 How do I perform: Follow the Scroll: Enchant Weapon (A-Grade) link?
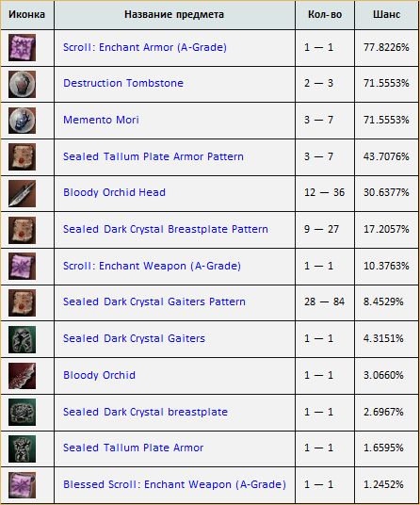click(152, 266)
